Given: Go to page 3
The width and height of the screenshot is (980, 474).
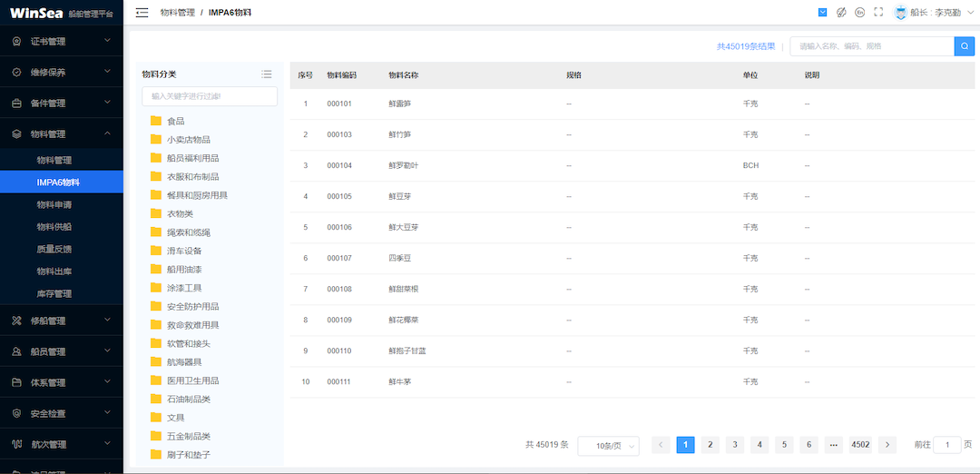Looking at the screenshot, I should (x=735, y=445).
